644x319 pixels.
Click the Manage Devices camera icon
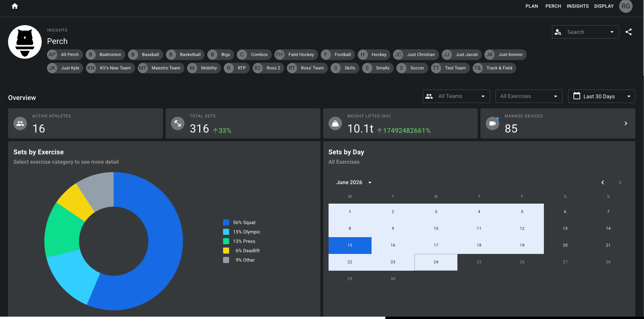492,123
